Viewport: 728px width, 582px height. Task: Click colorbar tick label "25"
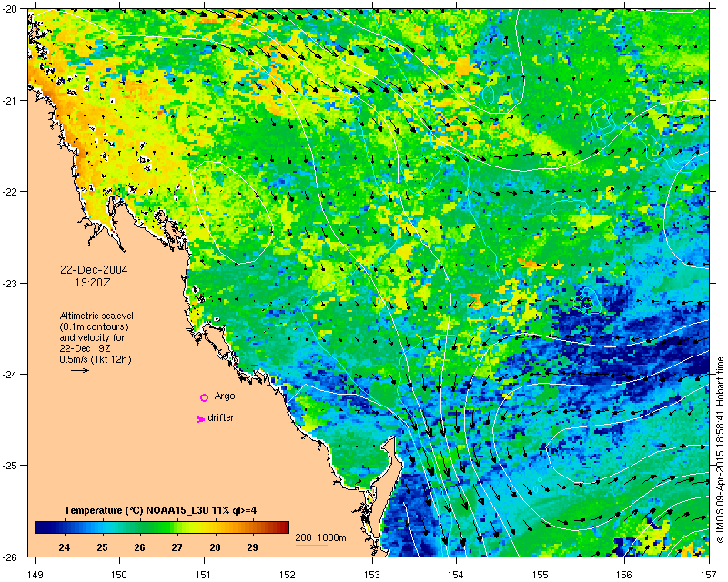102,547
